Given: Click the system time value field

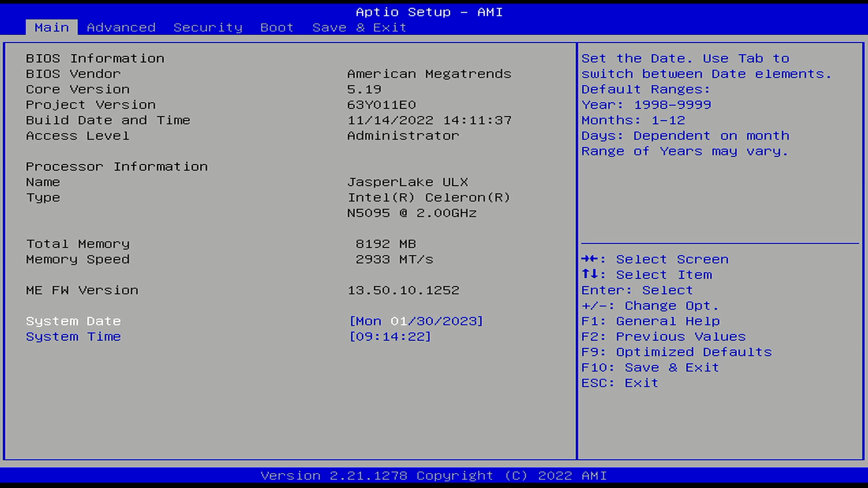Looking at the screenshot, I should pyautogui.click(x=390, y=337).
